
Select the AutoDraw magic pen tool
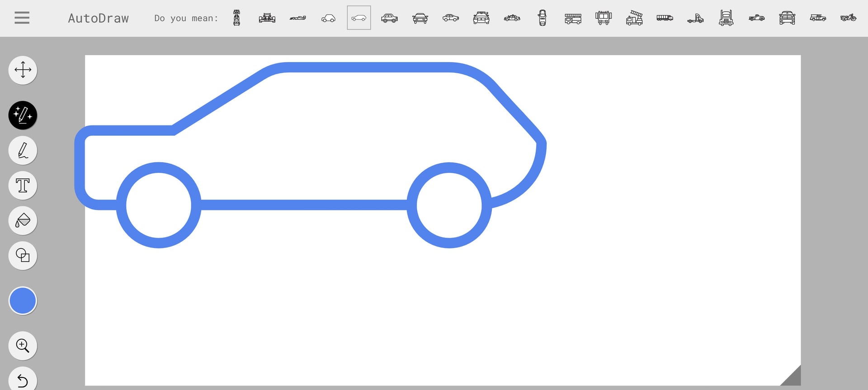coord(23,115)
